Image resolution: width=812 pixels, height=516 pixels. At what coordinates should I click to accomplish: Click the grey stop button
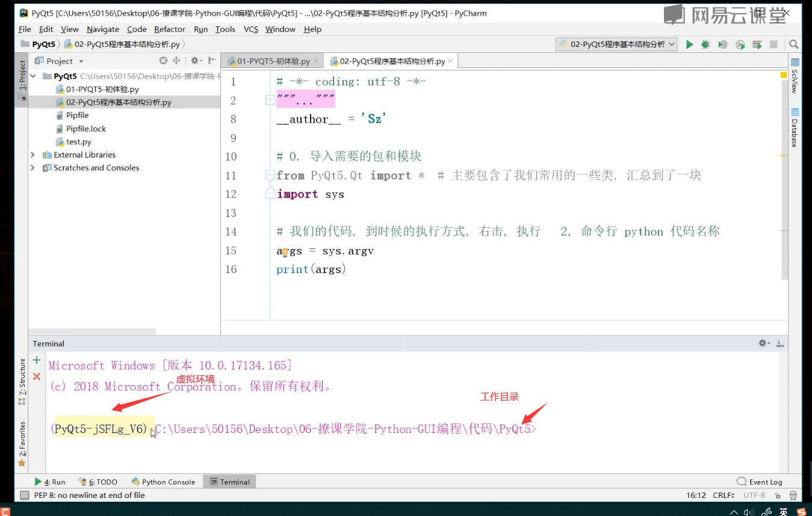click(x=773, y=44)
